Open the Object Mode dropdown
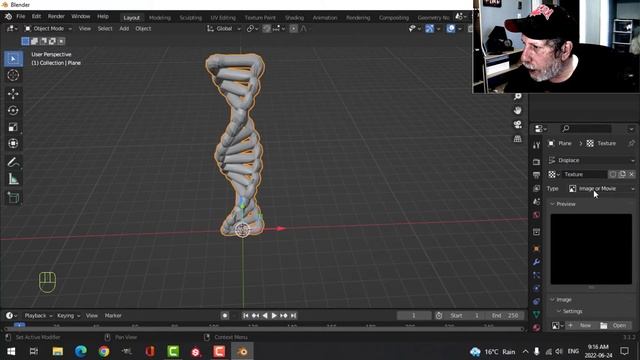The image size is (640, 360). pyautogui.click(x=48, y=29)
